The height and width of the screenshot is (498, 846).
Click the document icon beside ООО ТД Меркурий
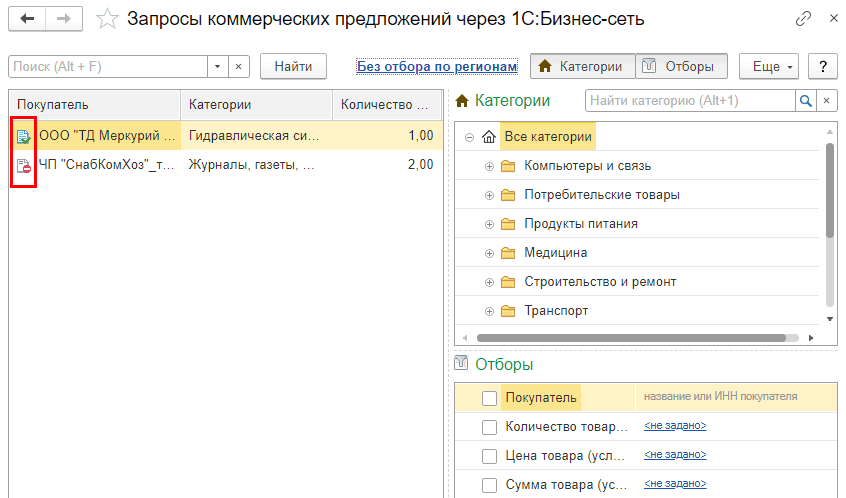click(x=24, y=136)
